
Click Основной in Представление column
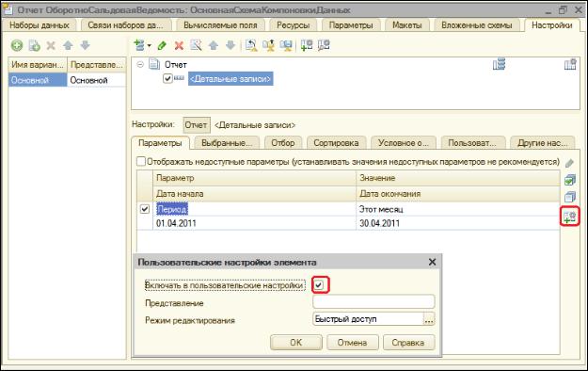(x=96, y=80)
